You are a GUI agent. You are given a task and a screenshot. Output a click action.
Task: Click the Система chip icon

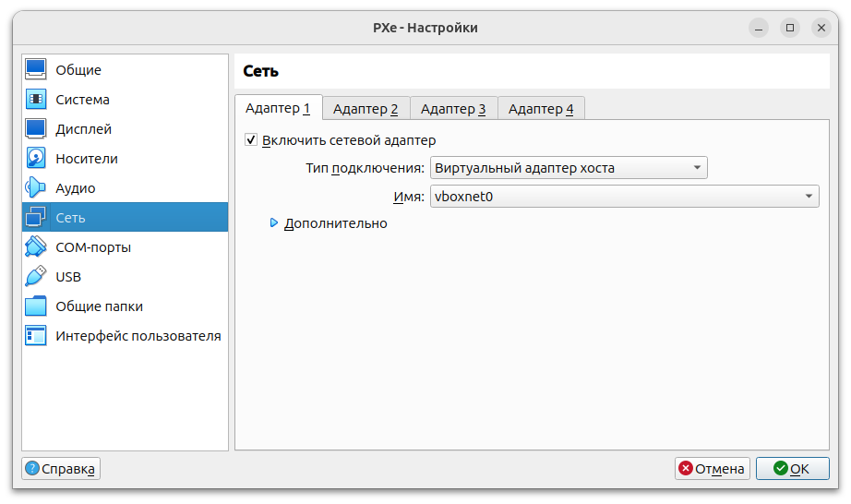click(x=36, y=100)
